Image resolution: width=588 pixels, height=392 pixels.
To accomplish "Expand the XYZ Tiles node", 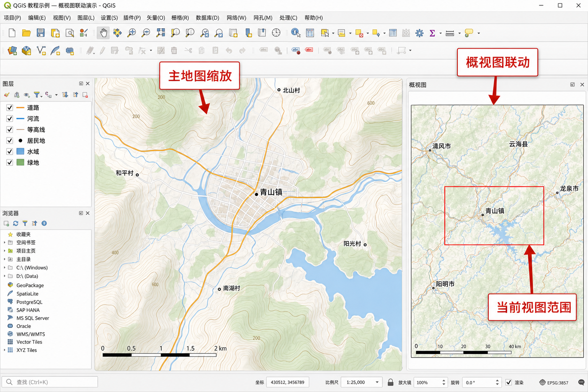I will [5, 350].
